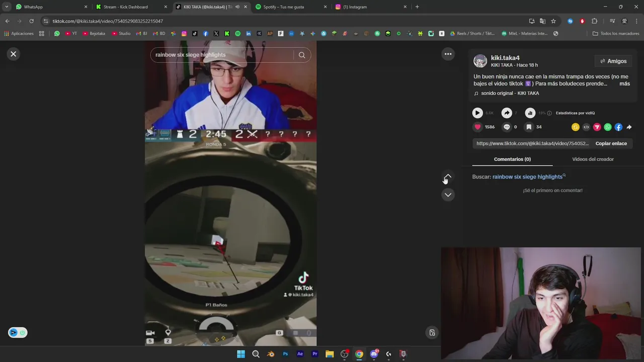Screen dimensions: 644x362
Task: Open embed code icon
Action: (x=586, y=127)
